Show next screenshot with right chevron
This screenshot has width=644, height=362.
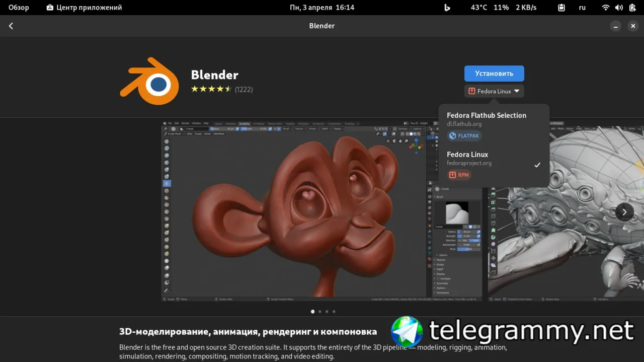pyautogui.click(x=624, y=212)
